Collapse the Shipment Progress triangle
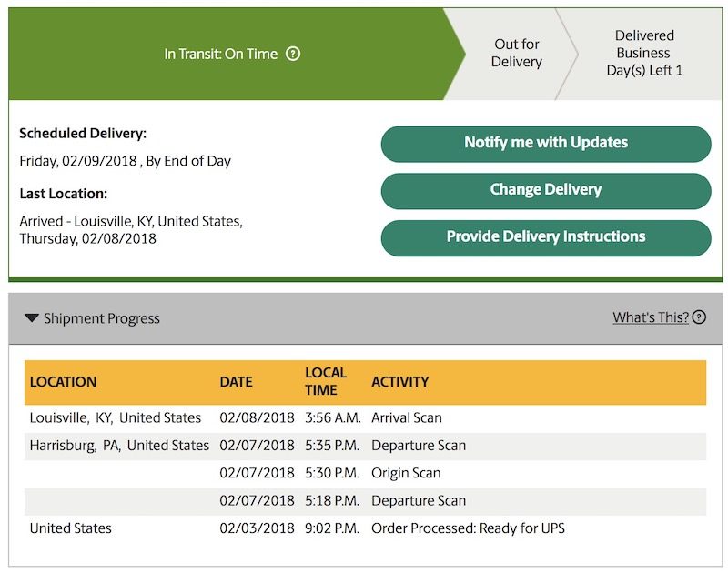 click(x=32, y=318)
